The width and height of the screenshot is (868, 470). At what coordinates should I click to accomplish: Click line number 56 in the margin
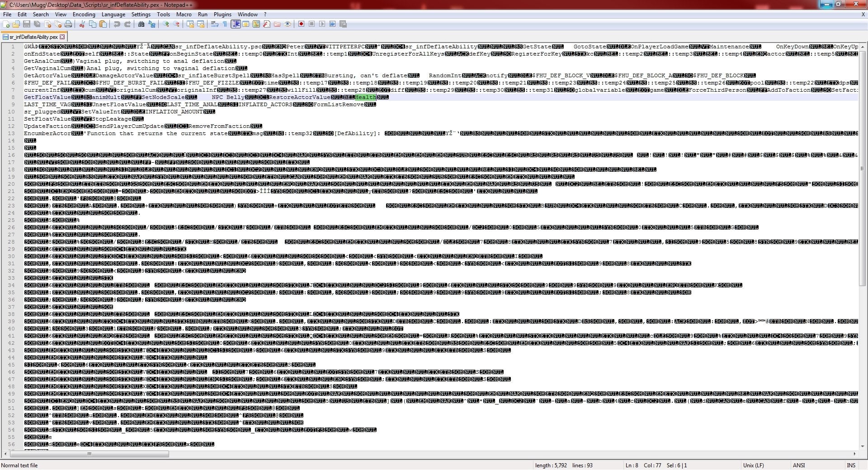click(12, 444)
